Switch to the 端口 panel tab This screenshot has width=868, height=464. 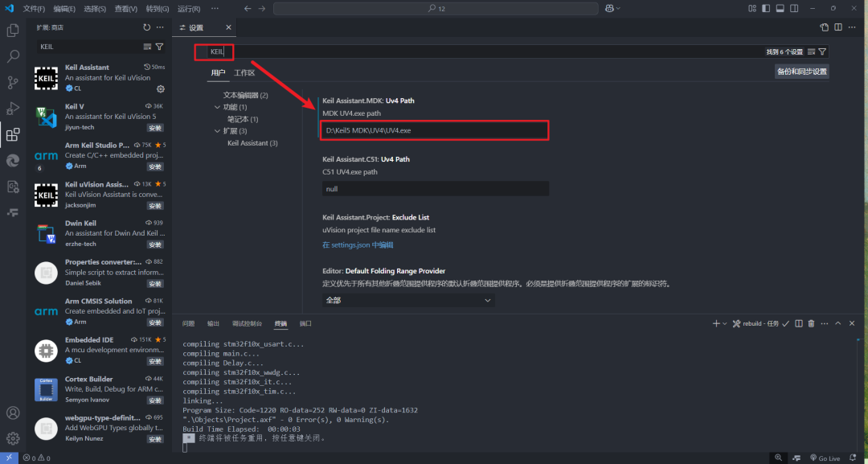[x=305, y=323]
